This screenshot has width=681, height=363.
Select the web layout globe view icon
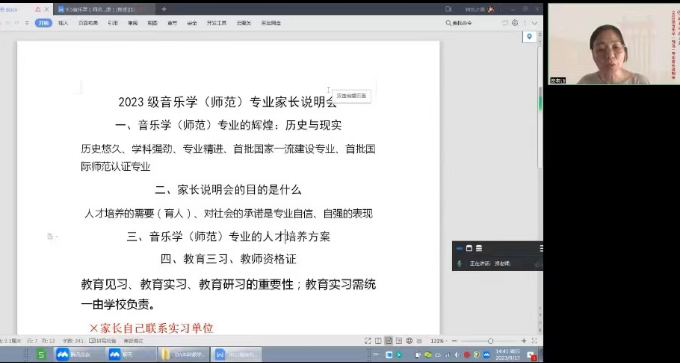(x=409, y=341)
